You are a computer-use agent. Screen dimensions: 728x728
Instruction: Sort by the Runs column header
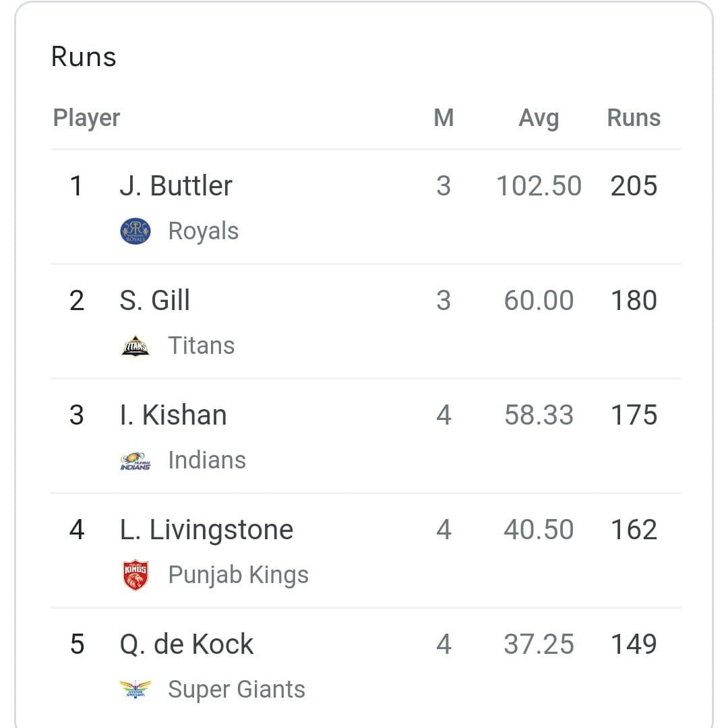633,117
